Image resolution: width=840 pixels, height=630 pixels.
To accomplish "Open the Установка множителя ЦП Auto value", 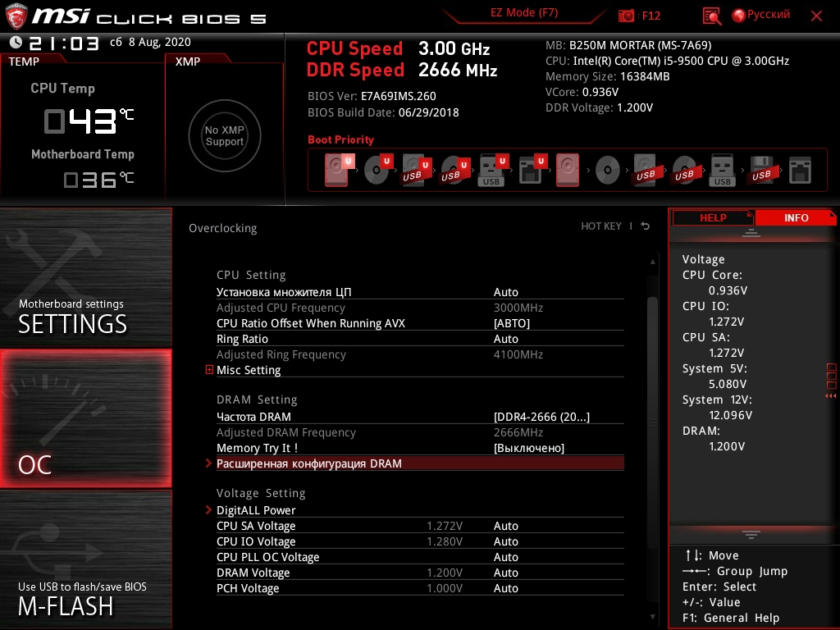I will click(505, 292).
